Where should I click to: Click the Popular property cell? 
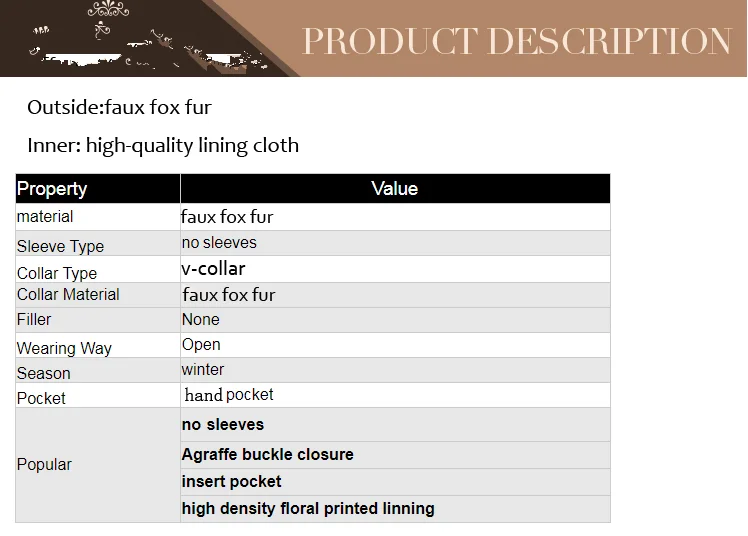pyautogui.click(x=44, y=464)
